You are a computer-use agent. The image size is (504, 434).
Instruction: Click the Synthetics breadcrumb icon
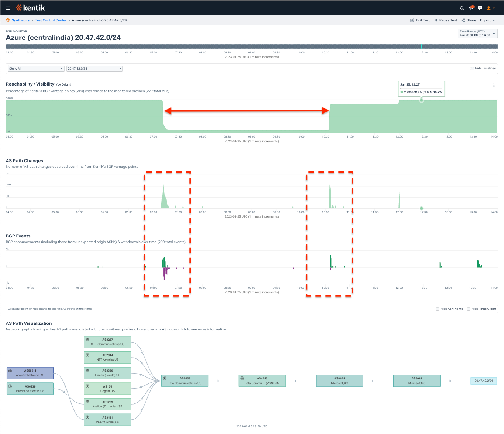[8, 20]
